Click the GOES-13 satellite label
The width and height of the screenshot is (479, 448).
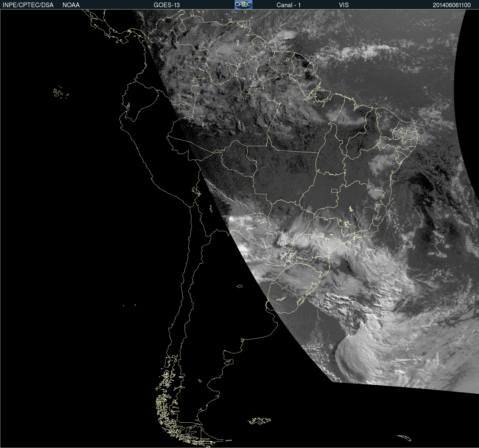[x=167, y=5]
